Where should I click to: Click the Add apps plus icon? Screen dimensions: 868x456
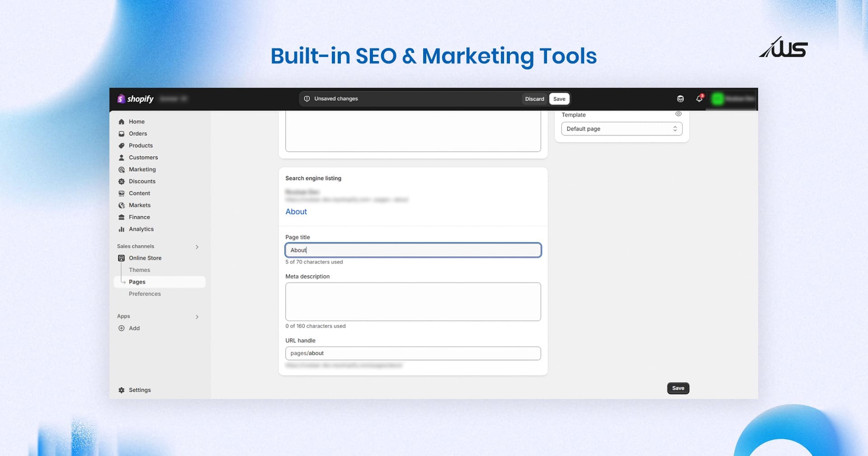pyautogui.click(x=121, y=328)
